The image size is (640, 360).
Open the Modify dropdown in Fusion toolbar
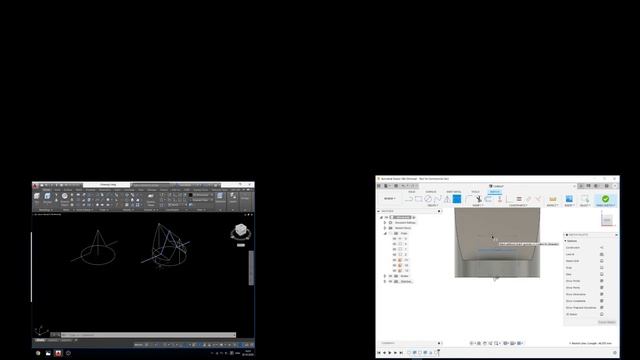(478, 205)
